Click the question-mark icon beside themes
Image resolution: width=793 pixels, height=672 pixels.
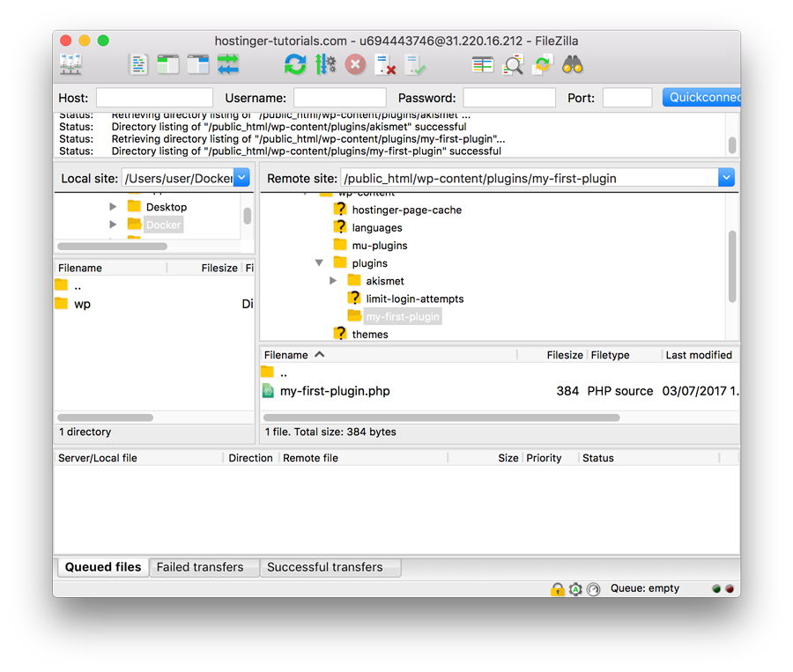(340, 334)
